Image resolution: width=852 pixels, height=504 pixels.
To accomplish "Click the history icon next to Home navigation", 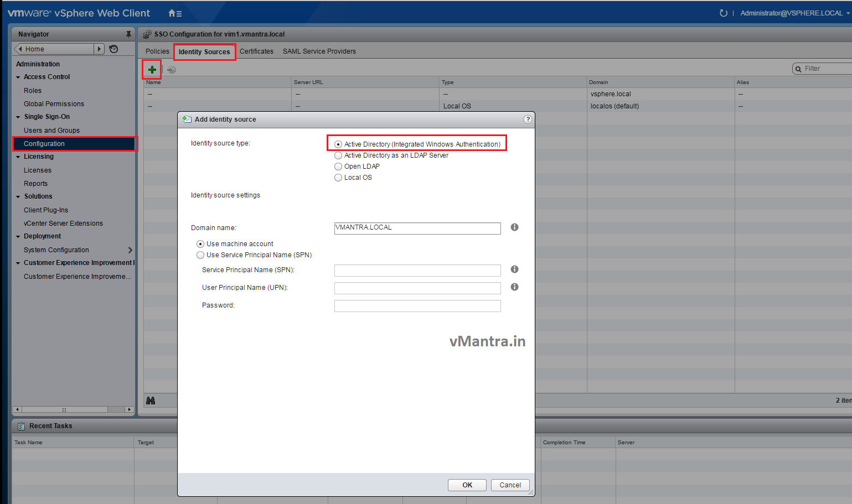I will pyautogui.click(x=113, y=49).
